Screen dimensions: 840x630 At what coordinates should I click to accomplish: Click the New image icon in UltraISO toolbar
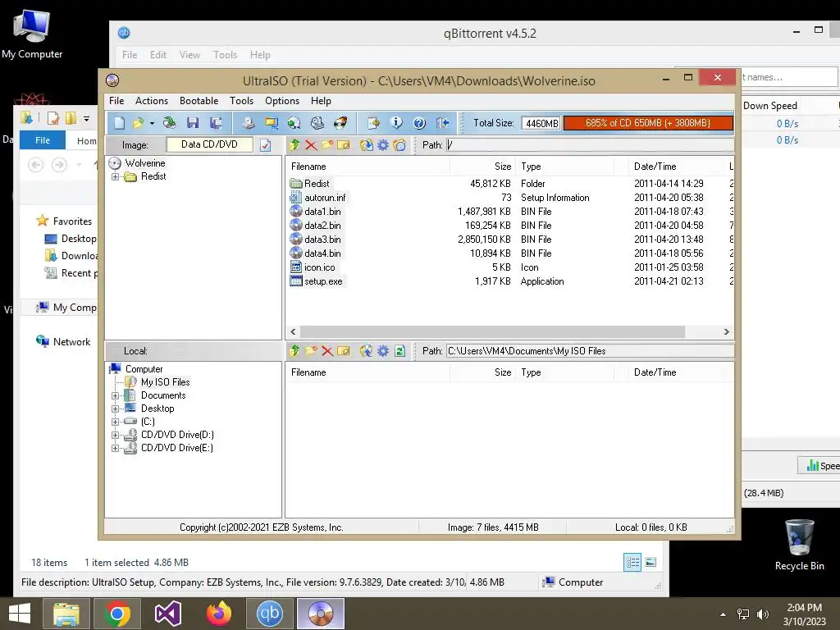click(119, 123)
